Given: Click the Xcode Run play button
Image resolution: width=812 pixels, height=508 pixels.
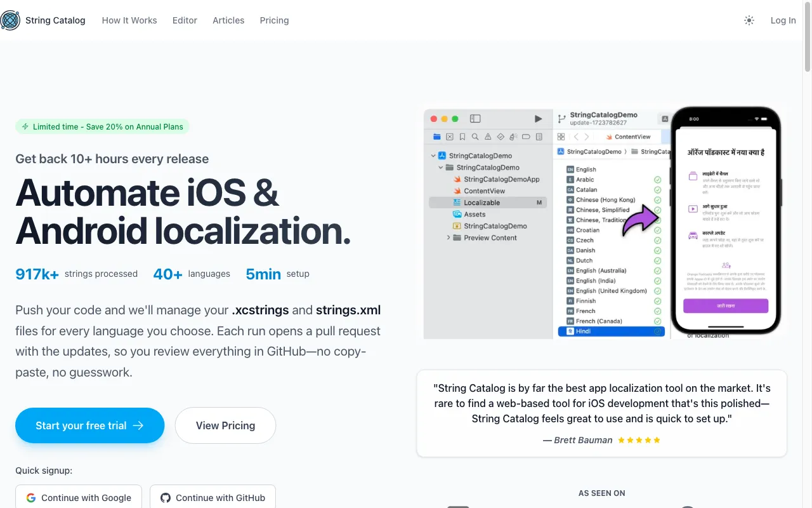Looking at the screenshot, I should tap(538, 119).
